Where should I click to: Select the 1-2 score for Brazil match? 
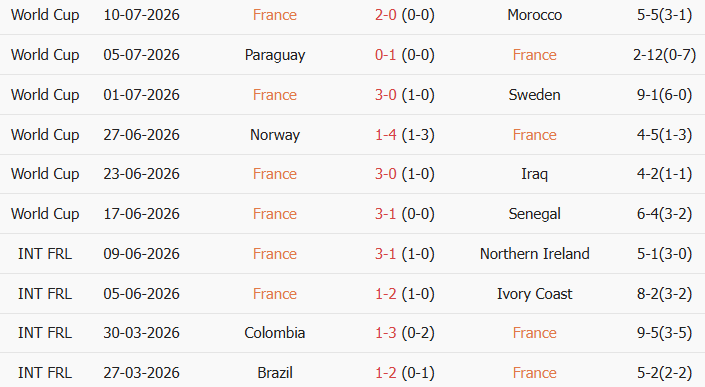coord(386,373)
